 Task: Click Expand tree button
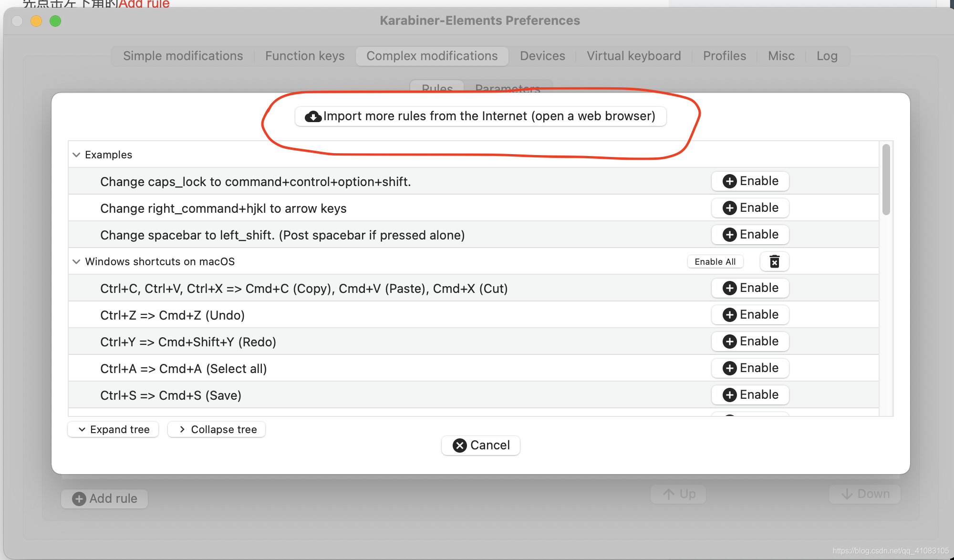point(113,430)
